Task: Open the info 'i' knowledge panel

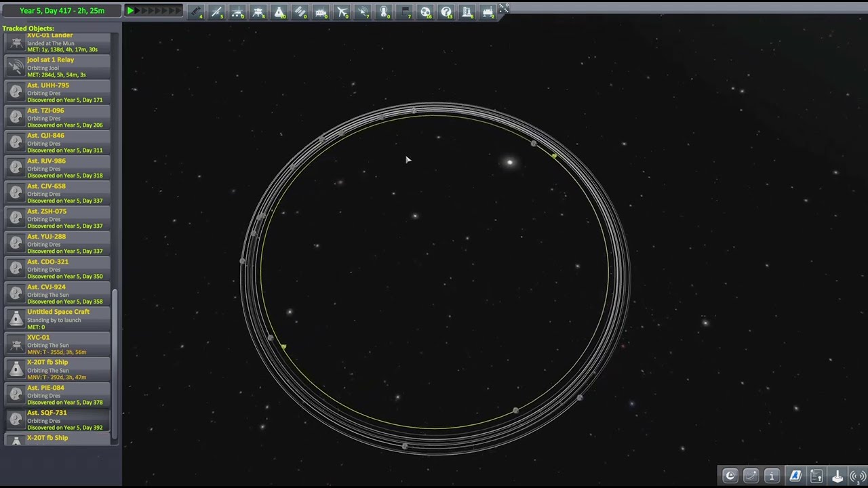Action: coord(772,476)
